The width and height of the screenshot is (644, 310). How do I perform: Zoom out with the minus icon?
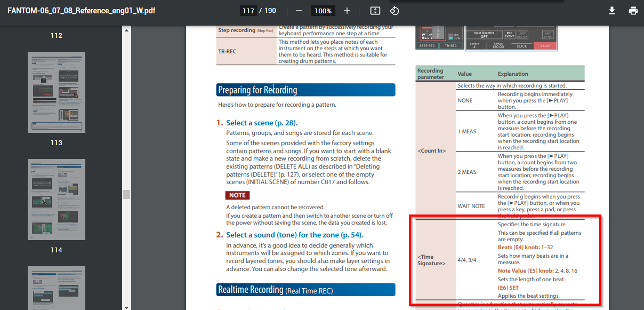click(x=299, y=11)
